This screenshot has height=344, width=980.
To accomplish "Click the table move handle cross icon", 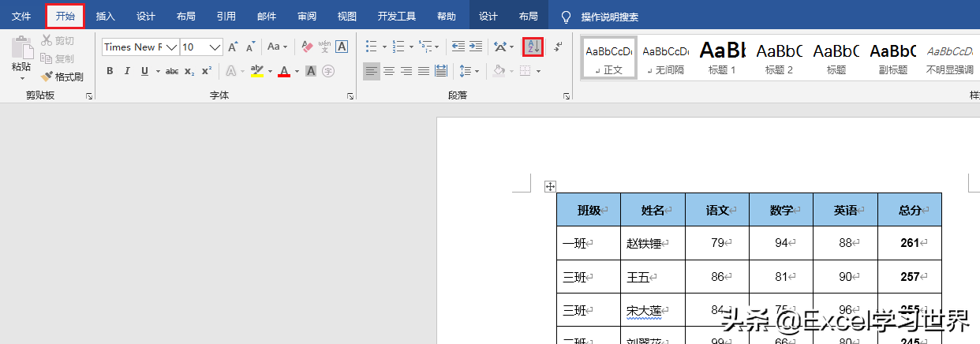I will pyautogui.click(x=551, y=187).
